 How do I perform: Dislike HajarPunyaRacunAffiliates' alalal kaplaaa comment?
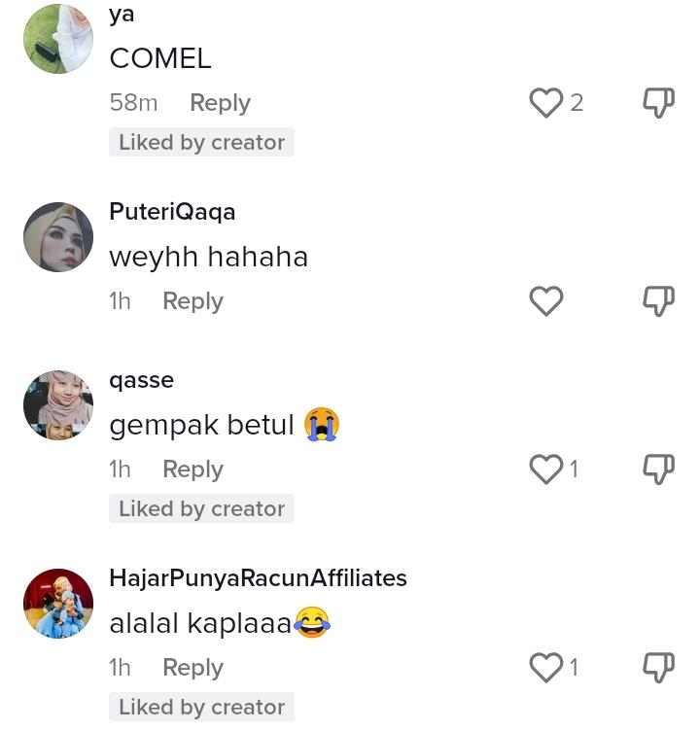(x=658, y=668)
